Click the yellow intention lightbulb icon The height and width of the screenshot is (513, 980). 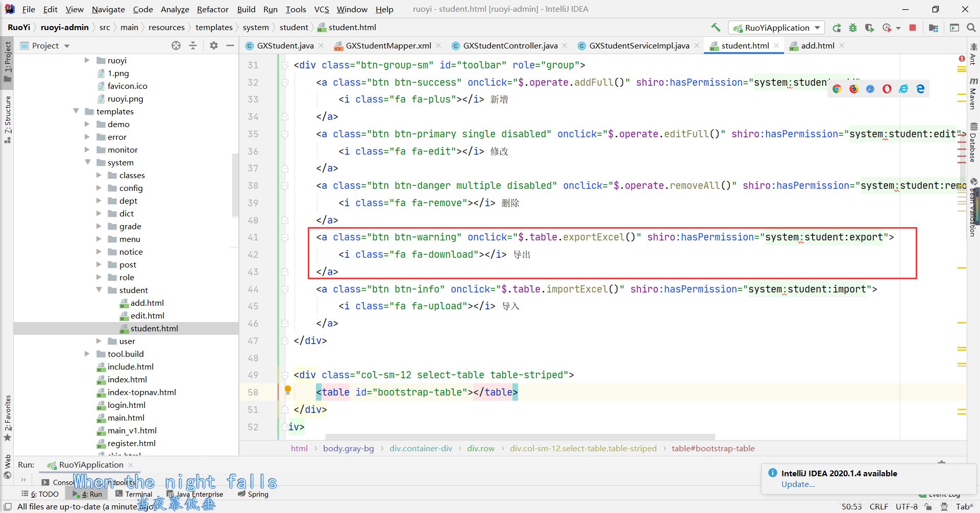point(288,390)
